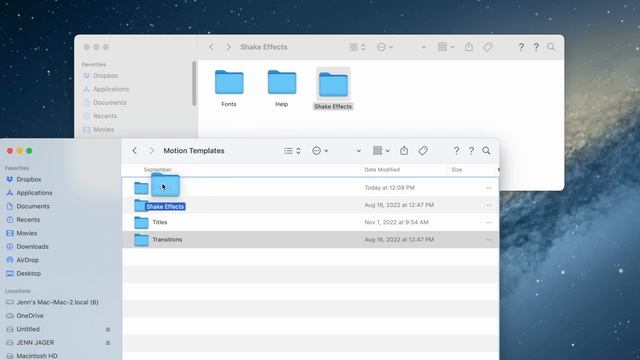Eject the JENN JAGER volume
Viewport: 640px width, 360px height.
[108, 343]
